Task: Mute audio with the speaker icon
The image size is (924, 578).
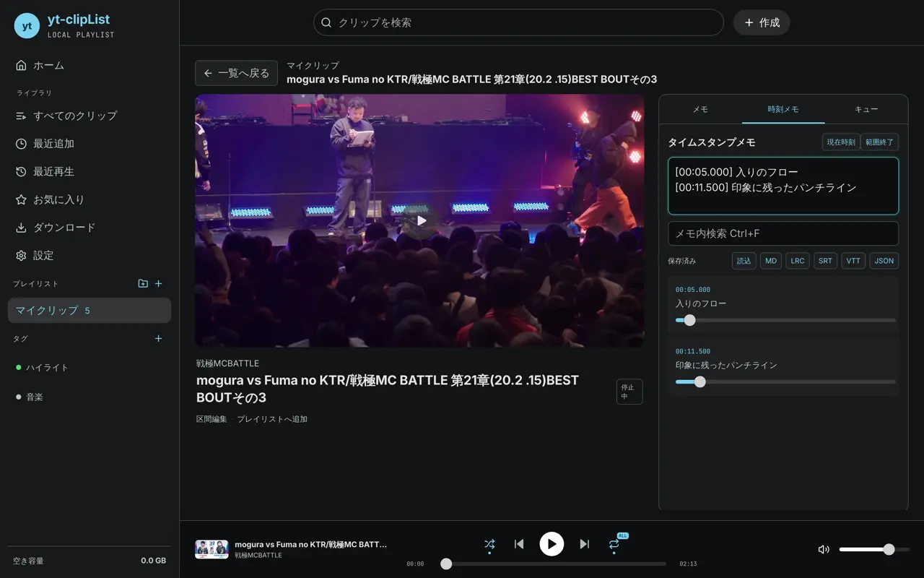Action: [x=824, y=549]
